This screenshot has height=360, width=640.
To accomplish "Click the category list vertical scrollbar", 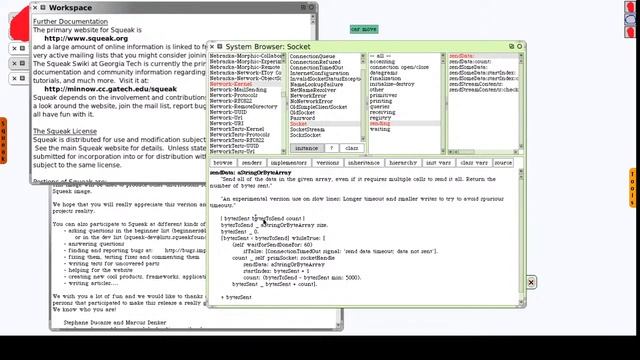I will pos(284,104).
